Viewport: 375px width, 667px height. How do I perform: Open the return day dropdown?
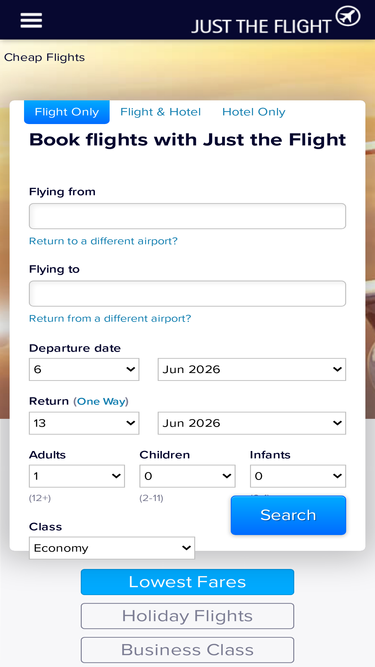[84, 423]
